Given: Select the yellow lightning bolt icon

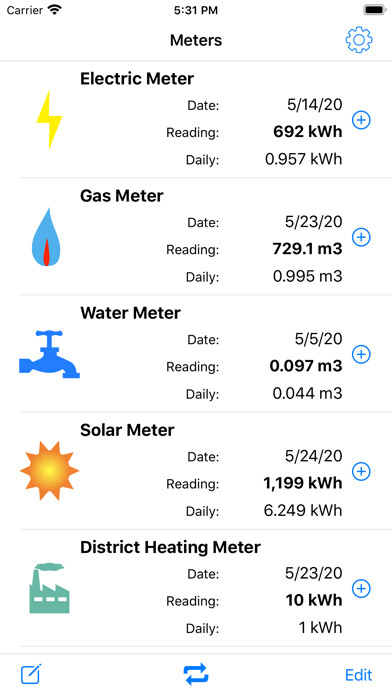Looking at the screenshot, I should [x=49, y=119].
